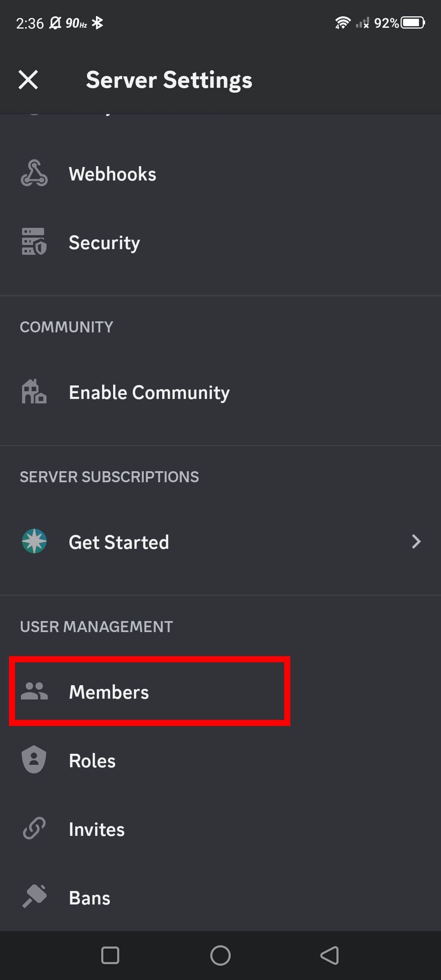Tap the Server Subscriptions star icon
441x980 pixels.
tap(34, 541)
